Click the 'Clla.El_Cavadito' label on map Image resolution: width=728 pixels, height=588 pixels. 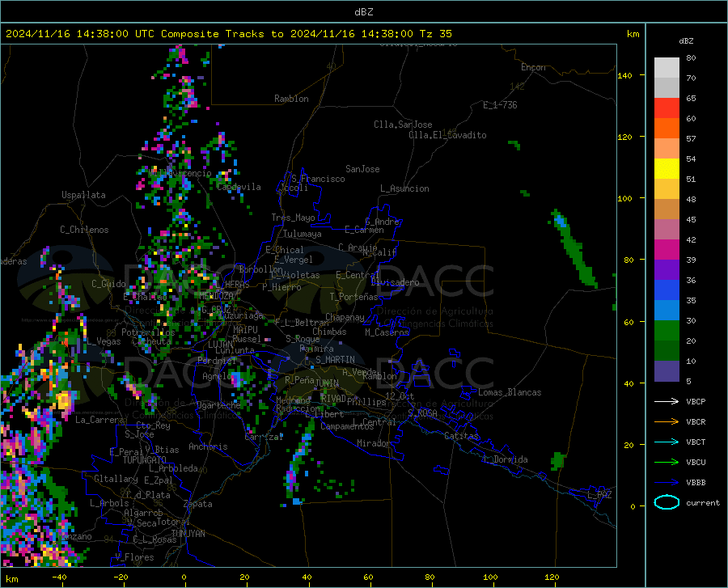click(447, 135)
